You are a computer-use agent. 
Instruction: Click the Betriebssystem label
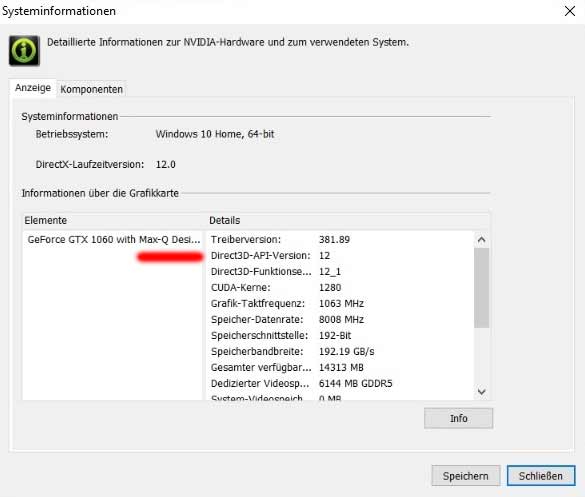[x=72, y=134]
